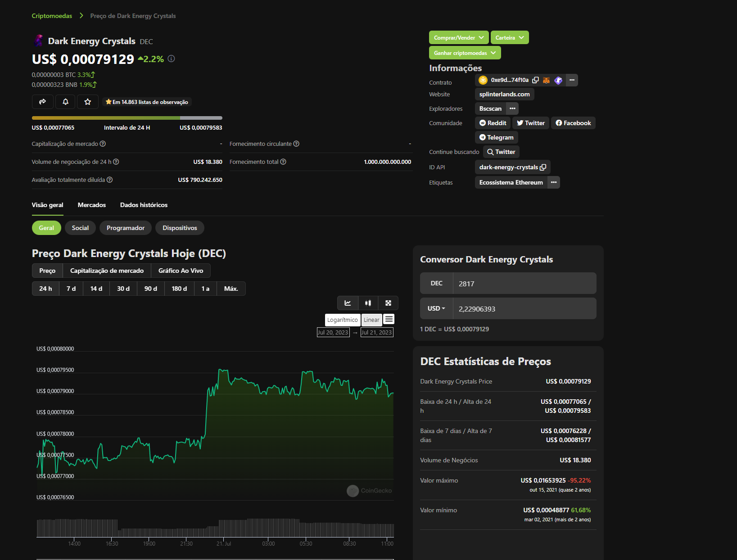Click the info icon beside 2.2% change
This screenshot has width=737, height=560.
click(171, 59)
